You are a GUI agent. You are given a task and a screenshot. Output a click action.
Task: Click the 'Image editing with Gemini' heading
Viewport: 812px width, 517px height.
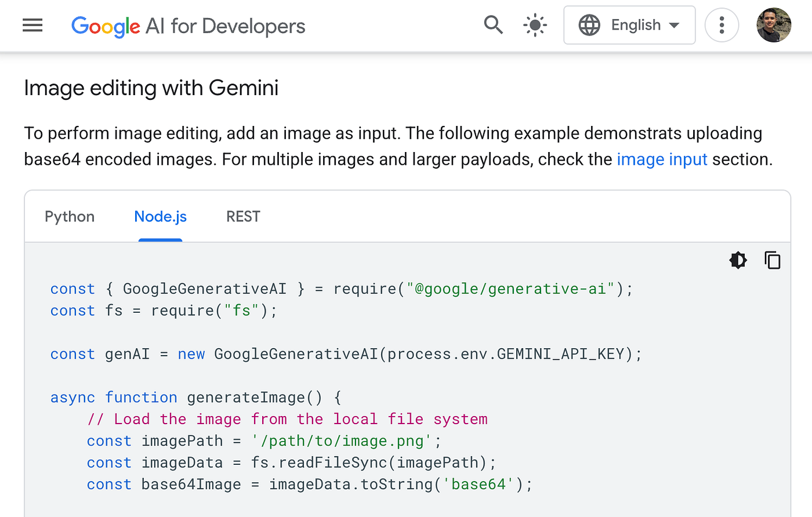click(x=151, y=88)
